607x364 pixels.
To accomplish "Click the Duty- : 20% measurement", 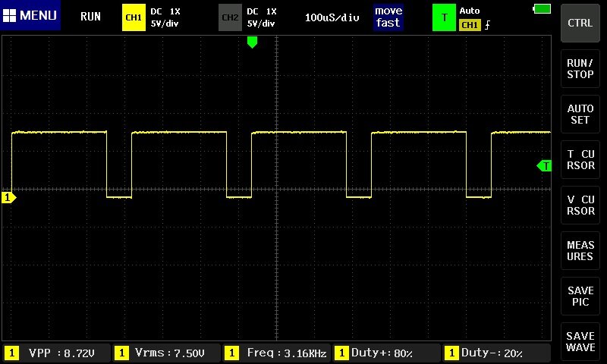I will coord(497,353).
